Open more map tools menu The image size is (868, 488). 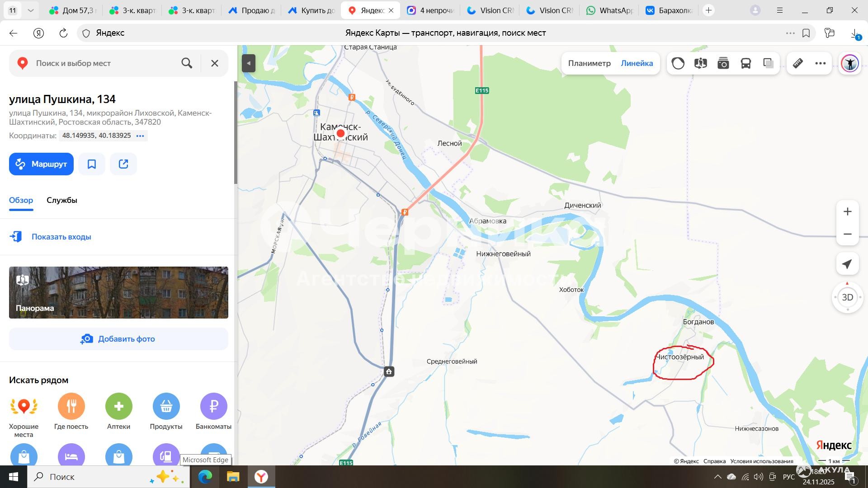tap(820, 63)
